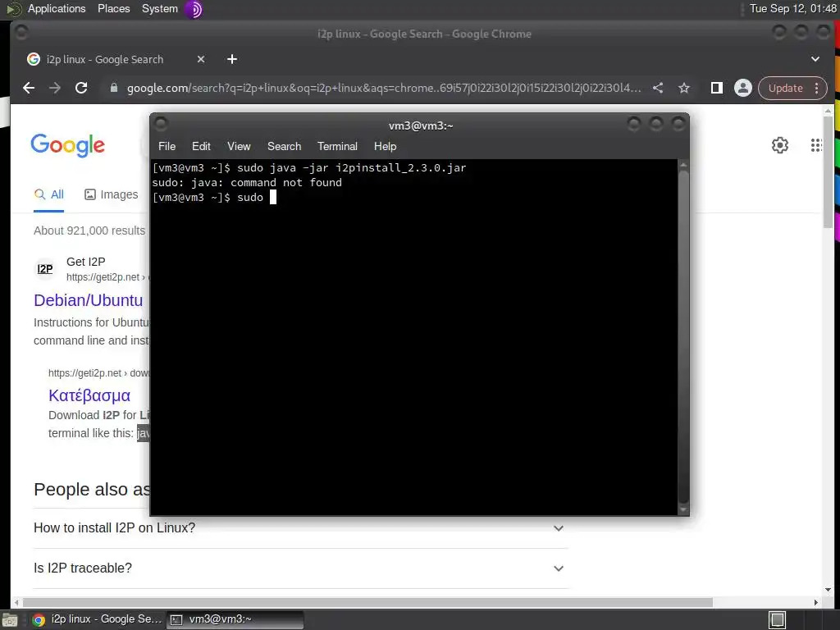
Task: Open the Κατέβασμα search result link
Action: tap(89, 395)
